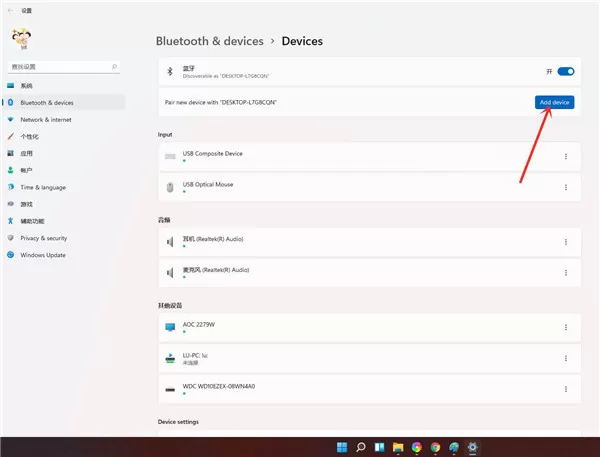The image size is (600, 457).
Task: Click the Bluetooth symbol icon in the 蓝牙 row
Action: coord(170,71)
